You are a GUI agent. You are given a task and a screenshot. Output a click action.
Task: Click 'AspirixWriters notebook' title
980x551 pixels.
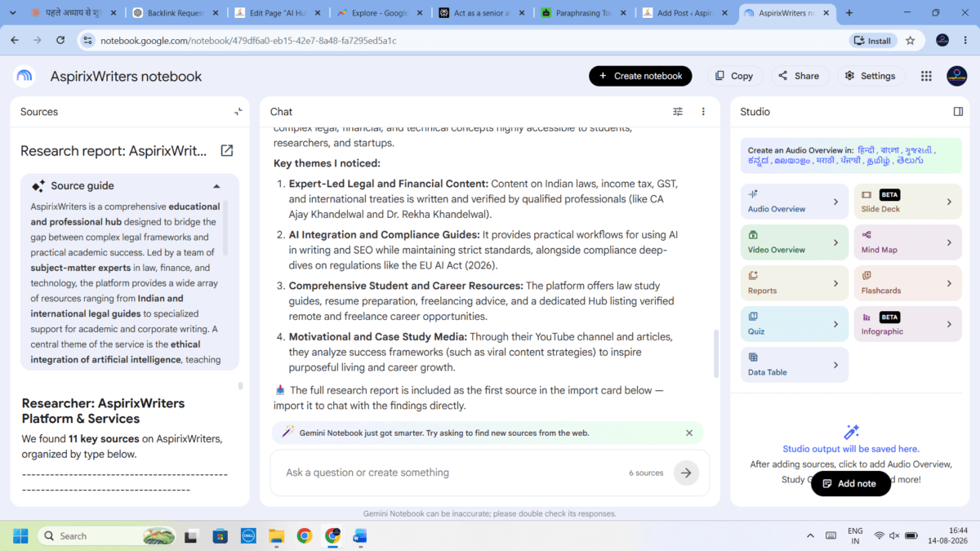click(126, 76)
